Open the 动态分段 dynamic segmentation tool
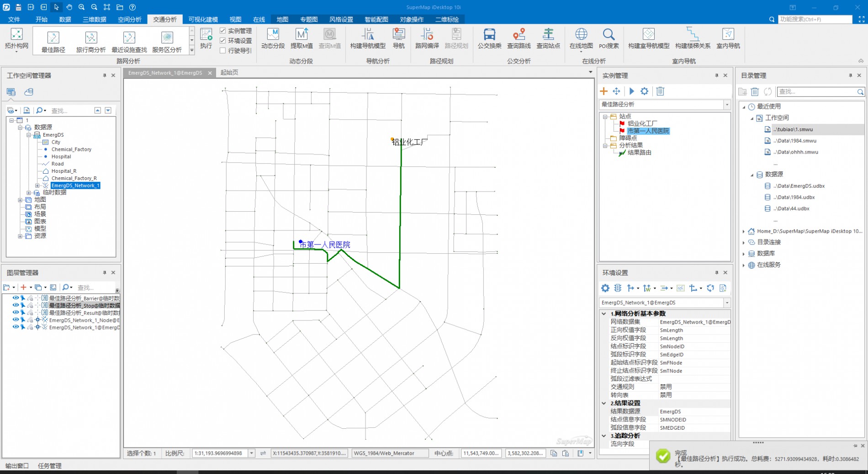The width and height of the screenshot is (868, 474). (x=273, y=38)
